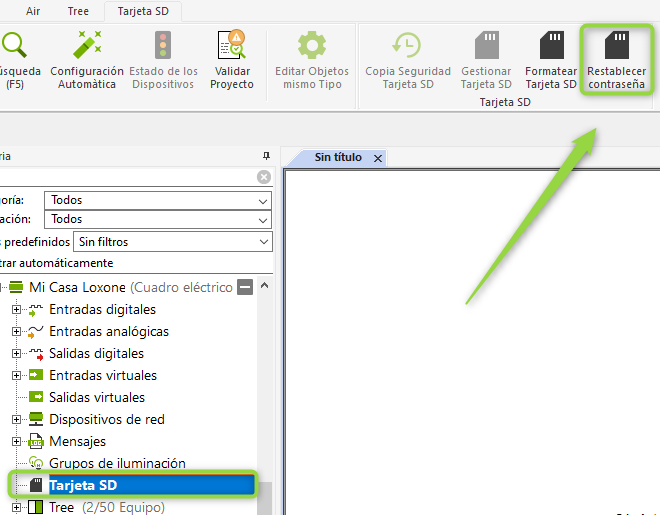660x515 pixels.
Task: Switch to the Air ribbon tab
Action: point(33,12)
